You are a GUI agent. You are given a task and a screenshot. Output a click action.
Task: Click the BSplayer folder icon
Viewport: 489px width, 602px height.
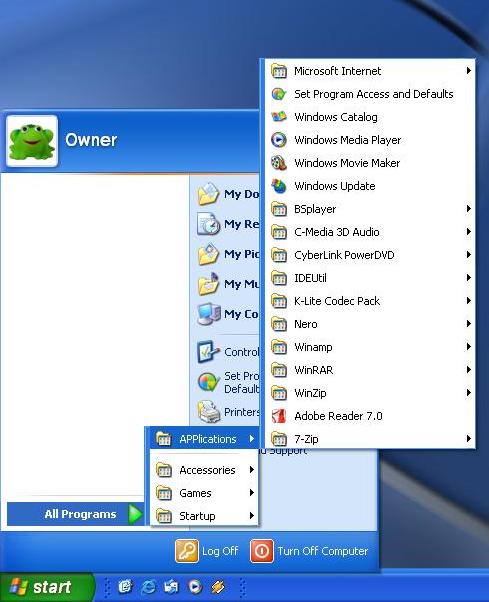[x=279, y=209]
